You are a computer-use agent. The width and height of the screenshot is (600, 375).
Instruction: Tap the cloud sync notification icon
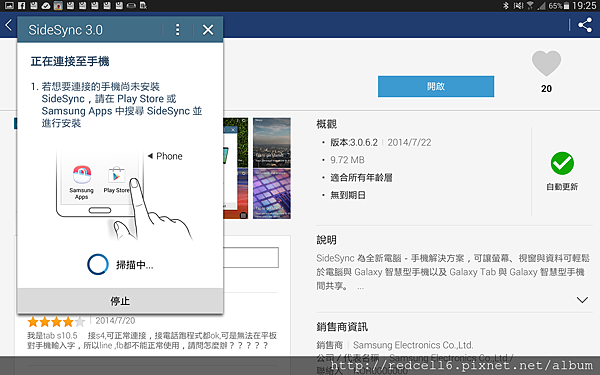click(46, 5)
